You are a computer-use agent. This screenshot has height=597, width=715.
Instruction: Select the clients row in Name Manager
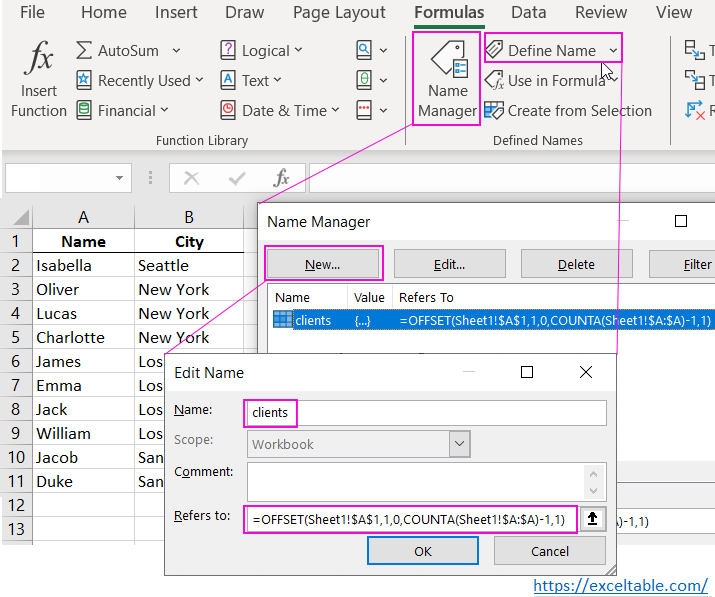point(494,320)
